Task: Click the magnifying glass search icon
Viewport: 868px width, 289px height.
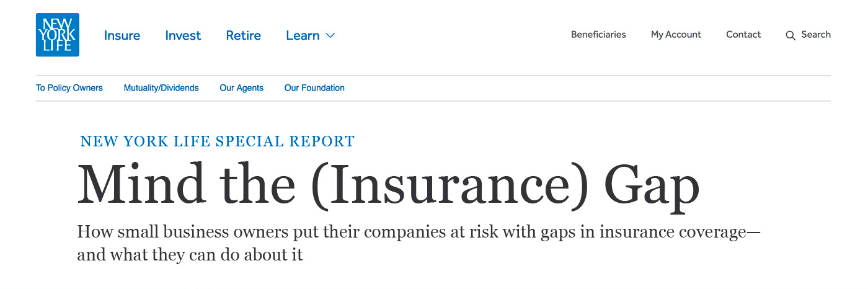Action: coord(790,35)
